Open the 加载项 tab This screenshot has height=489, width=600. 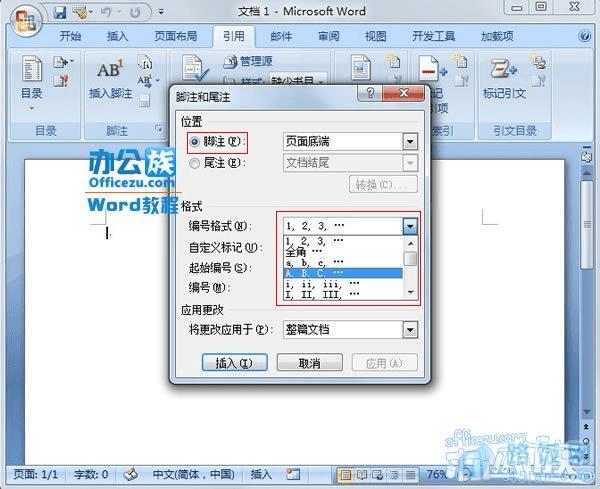pos(497,36)
